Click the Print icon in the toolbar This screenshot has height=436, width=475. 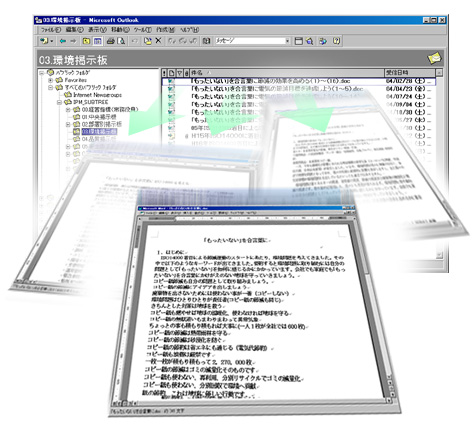(111, 41)
